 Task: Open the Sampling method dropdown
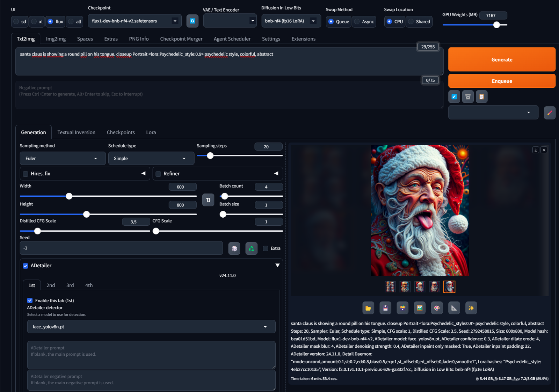tap(63, 158)
